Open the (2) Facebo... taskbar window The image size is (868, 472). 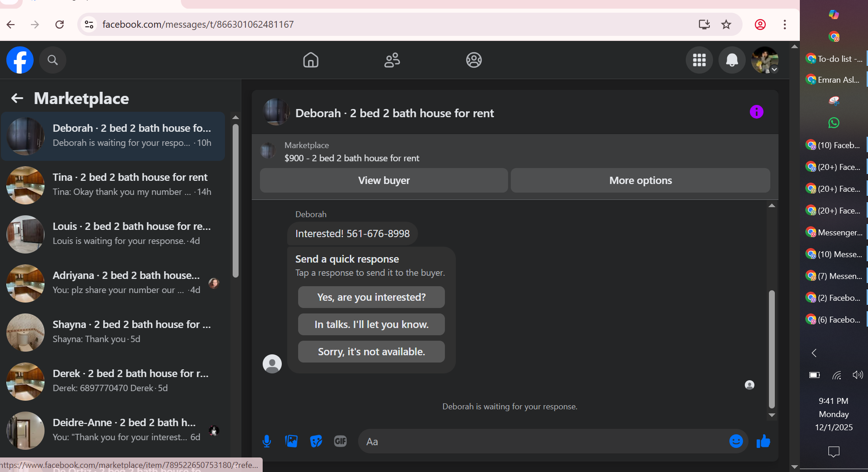click(x=835, y=298)
